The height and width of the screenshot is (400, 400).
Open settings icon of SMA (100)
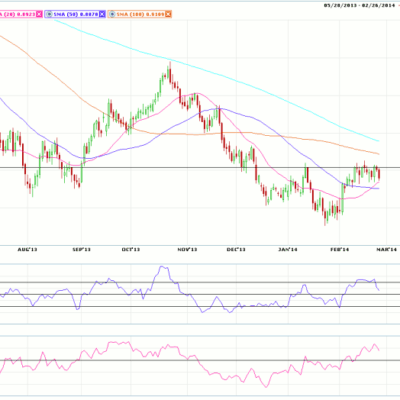pyautogui.click(x=112, y=14)
